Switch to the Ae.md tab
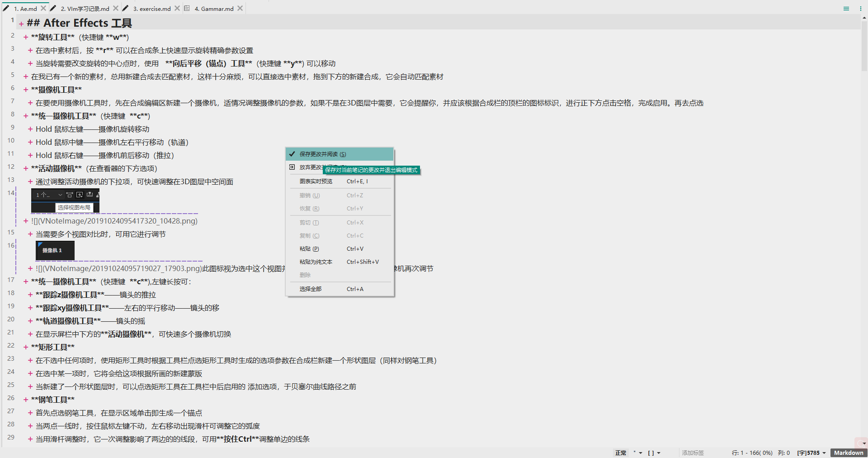Screen dimensions: 868x458 tap(25, 9)
